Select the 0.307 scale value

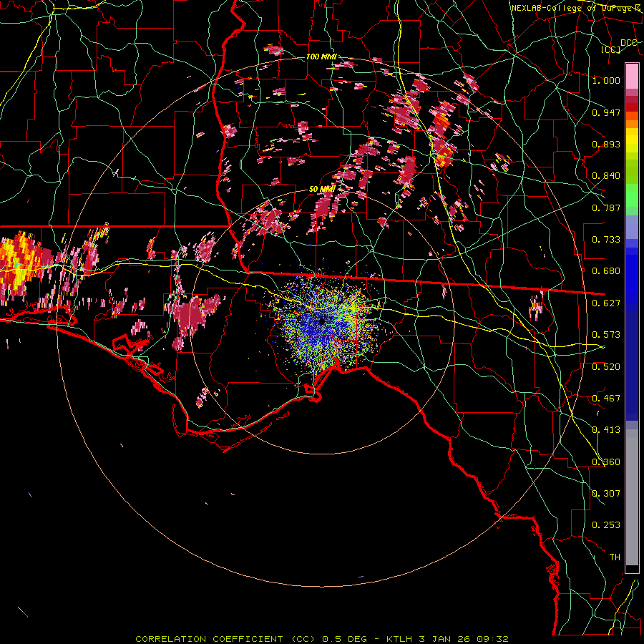[606, 494]
